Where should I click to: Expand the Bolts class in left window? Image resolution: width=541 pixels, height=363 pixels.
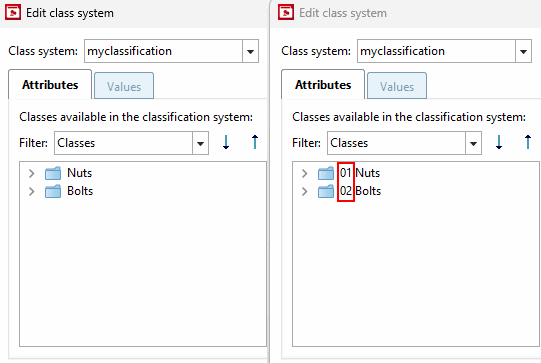31,191
